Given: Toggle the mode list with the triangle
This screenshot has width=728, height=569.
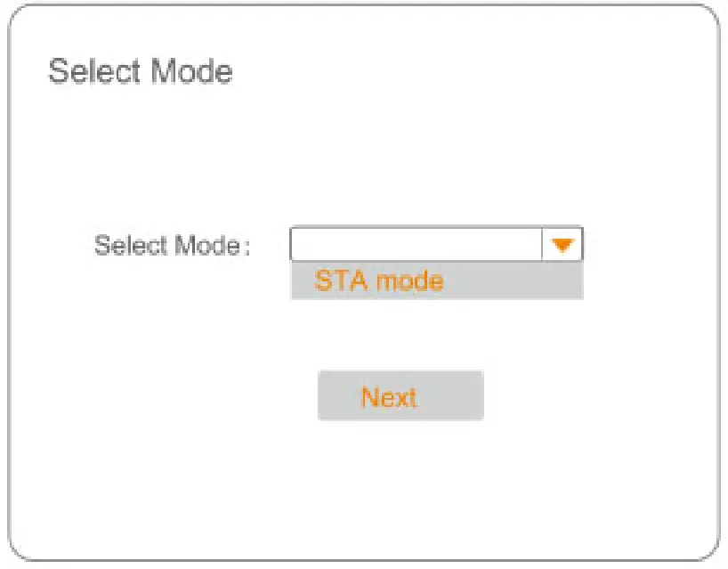Looking at the screenshot, I should [562, 244].
